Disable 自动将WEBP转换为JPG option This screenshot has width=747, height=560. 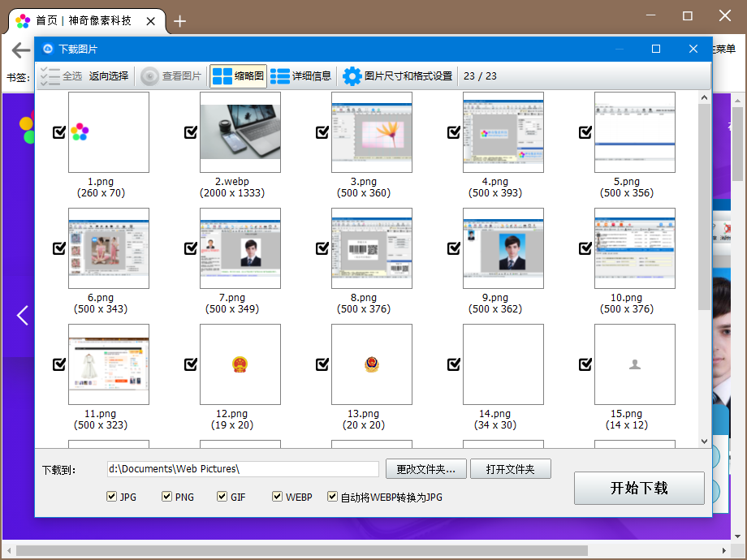click(x=332, y=497)
